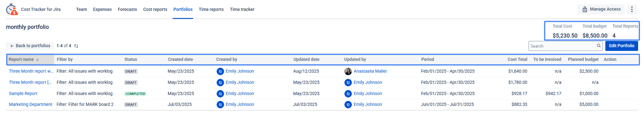Click Anastasiia Maliei's avatar photo
The height and width of the screenshot is (113, 644).
348,71
